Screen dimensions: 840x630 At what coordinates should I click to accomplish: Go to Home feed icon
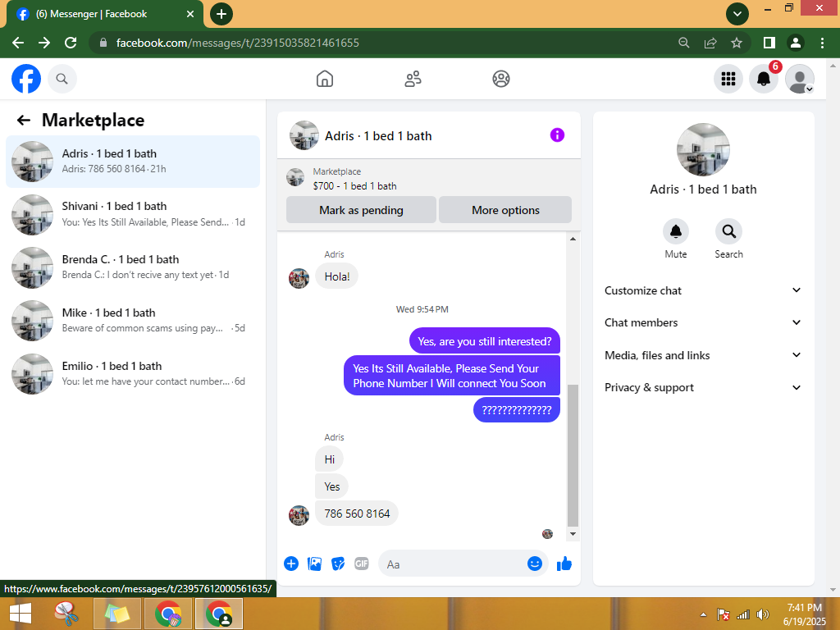click(325, 79)
